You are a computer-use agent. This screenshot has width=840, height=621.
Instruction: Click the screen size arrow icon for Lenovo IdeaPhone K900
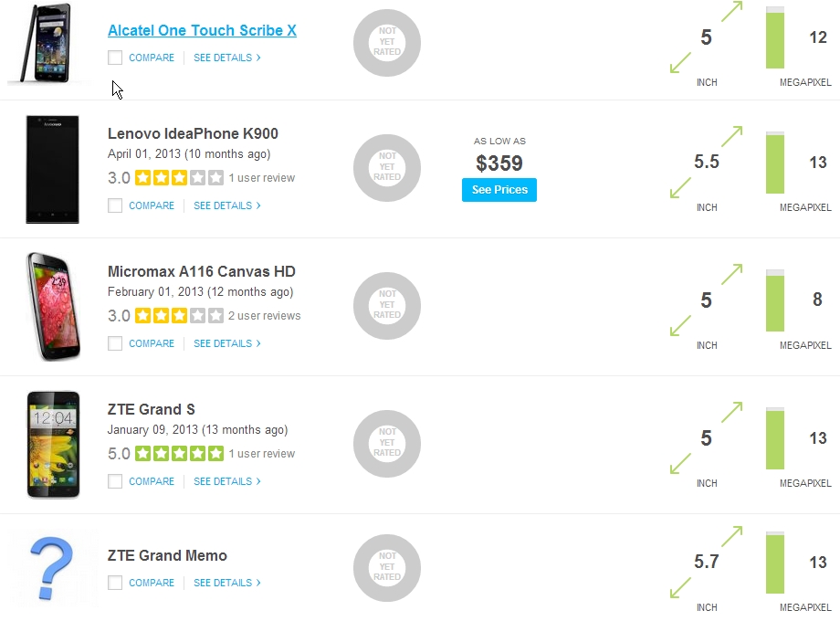[x=706, y=163]
